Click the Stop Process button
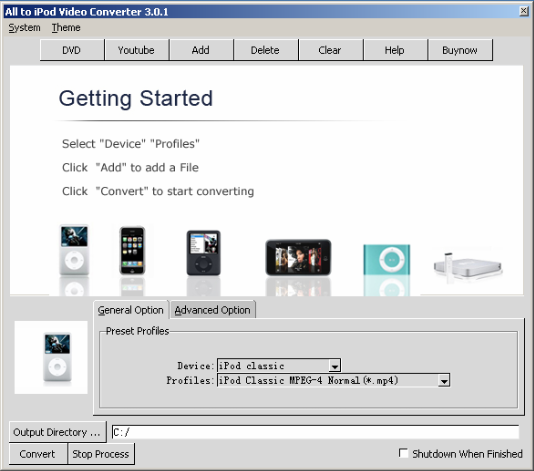This screenshot has height=471, width=534. click(x=101, y=454)
